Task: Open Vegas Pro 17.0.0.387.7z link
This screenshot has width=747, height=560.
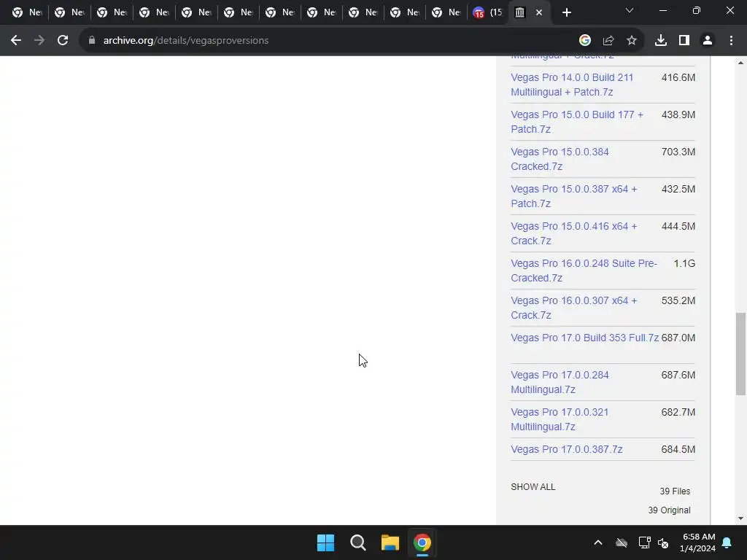Action: (566, 449)
